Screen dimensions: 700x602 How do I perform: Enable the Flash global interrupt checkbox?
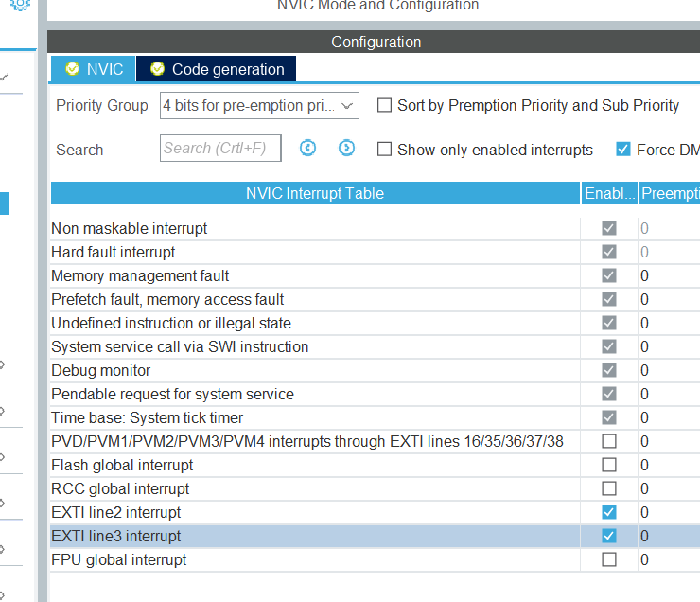click(609, 465)
